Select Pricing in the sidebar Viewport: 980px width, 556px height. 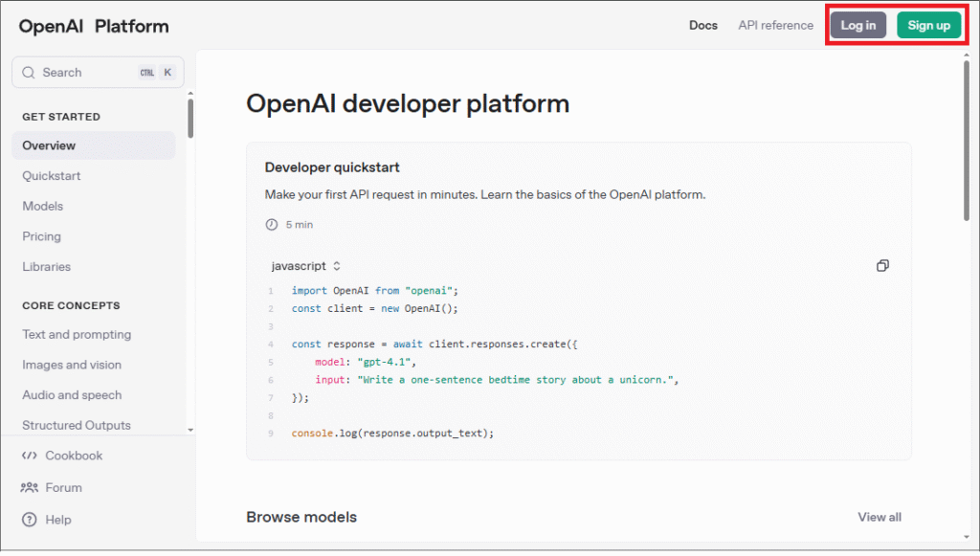[42, 236]
